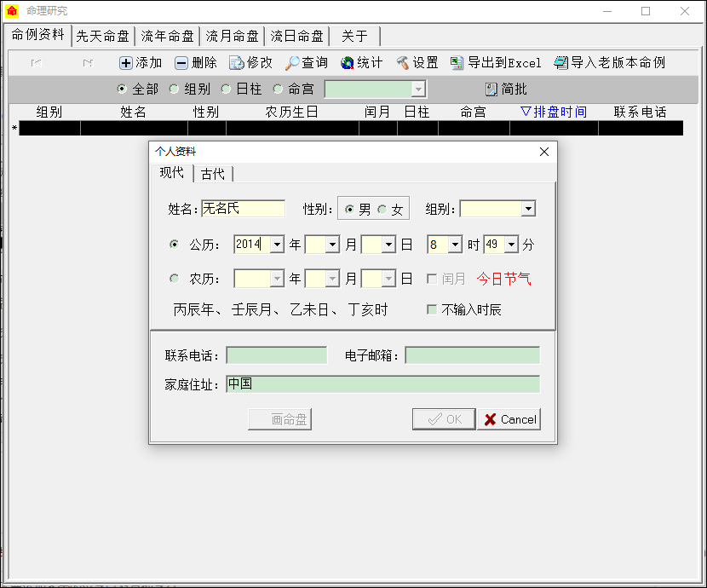Sort by 排盘时间 column header
Image resolution: width=707 pixels, height=588 pixels.
click(x=554, y=112)
